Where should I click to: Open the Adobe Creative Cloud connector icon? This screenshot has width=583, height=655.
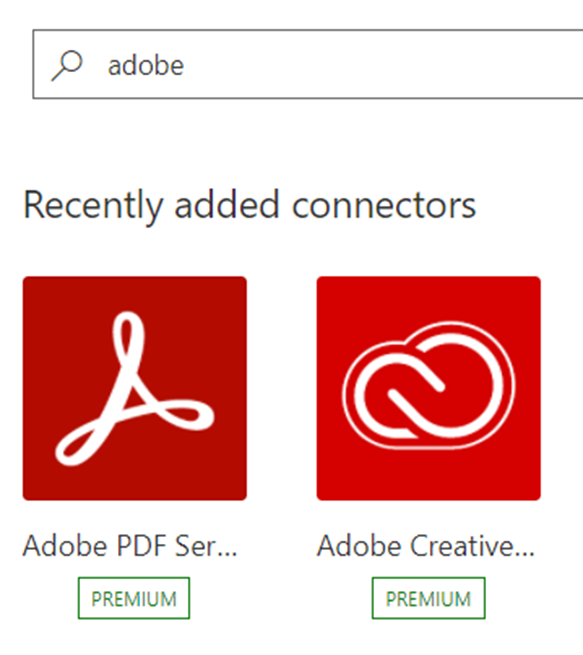click(428, 388)
